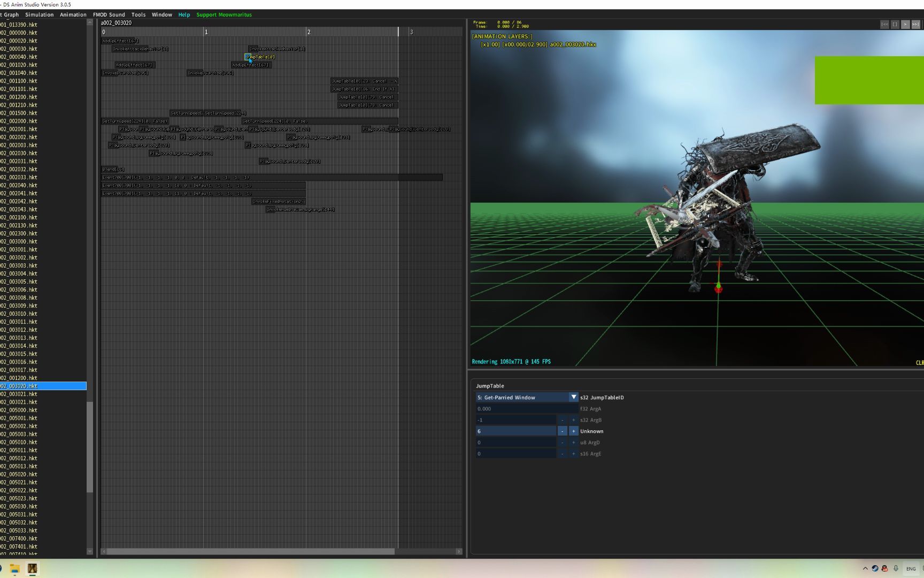Image resolution: width=924 pixels, height=578 pixels.
Task: Click the DS Anim Studio taskbar icon
Action: click(x=33, y=568)
